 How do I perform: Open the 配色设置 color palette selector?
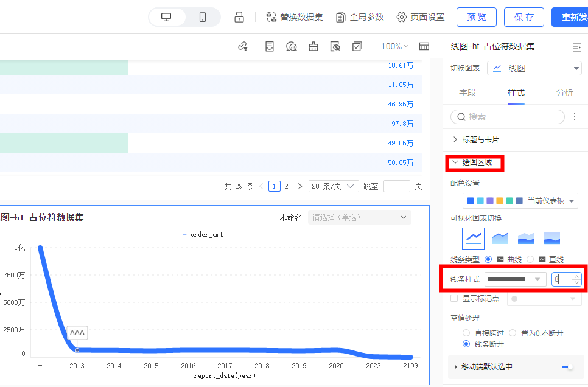pos(520,200)
